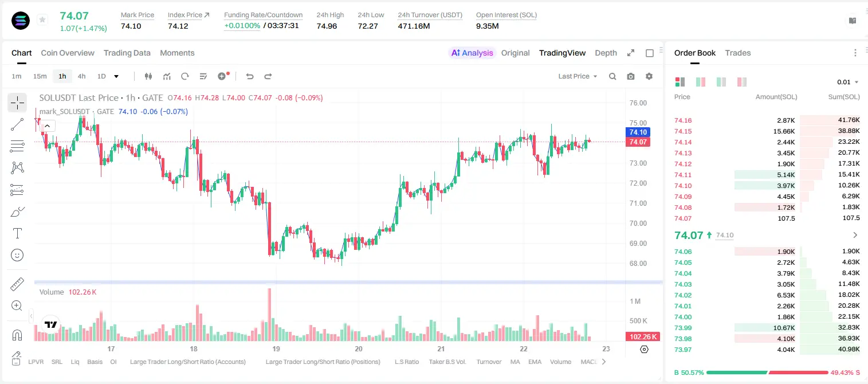Toggle the magnet snap mode

[17, 335]
